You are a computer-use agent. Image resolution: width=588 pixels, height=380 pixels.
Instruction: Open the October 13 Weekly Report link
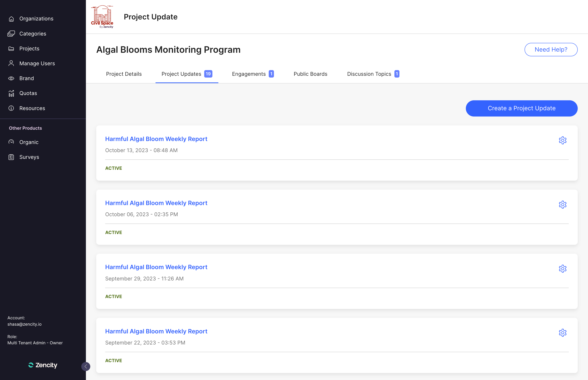point(156,139)
